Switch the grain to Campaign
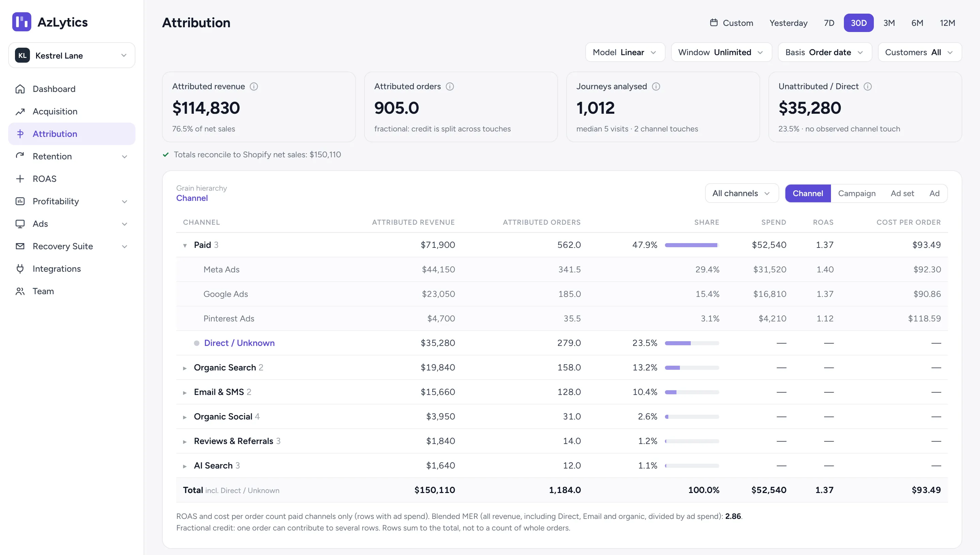980x555 pixels. pos(856,193)
